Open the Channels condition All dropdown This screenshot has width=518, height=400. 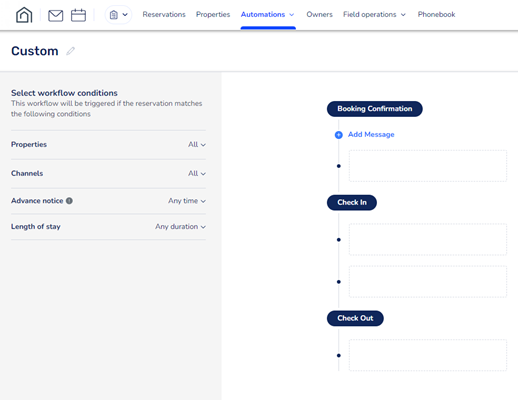point(197,173)
